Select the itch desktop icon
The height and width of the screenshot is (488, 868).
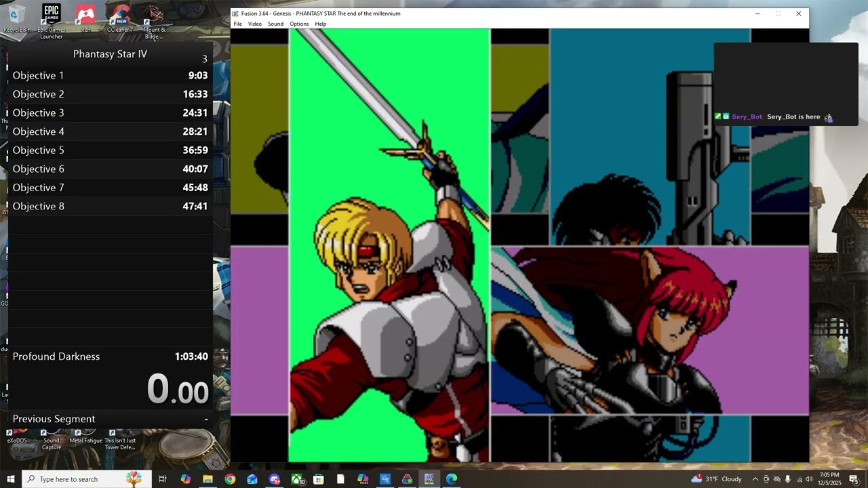click(x=85, y=19)
